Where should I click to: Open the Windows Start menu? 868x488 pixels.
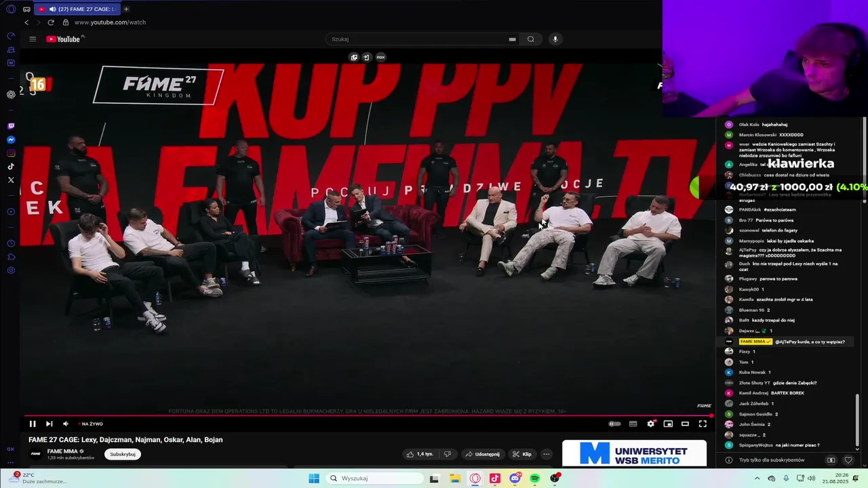point(314,479)
